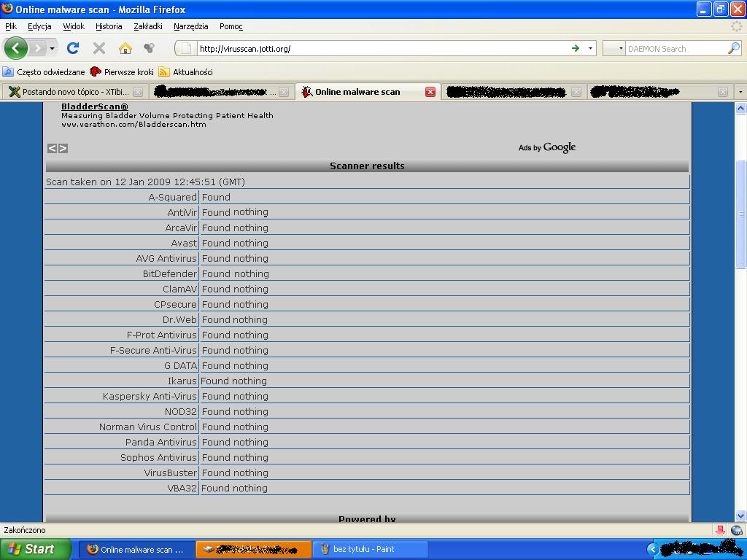Click the green Go arrow in address bar

click(x=576, y=48)
